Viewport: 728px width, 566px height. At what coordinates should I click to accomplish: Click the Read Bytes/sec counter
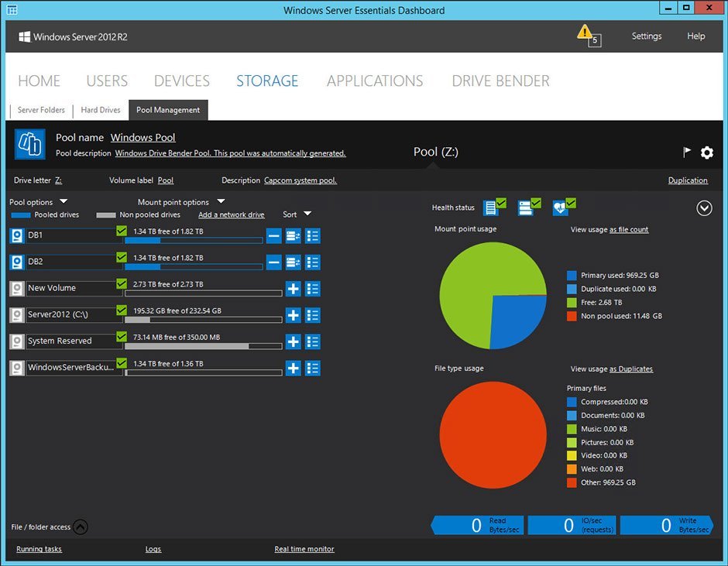click(477, 525)
